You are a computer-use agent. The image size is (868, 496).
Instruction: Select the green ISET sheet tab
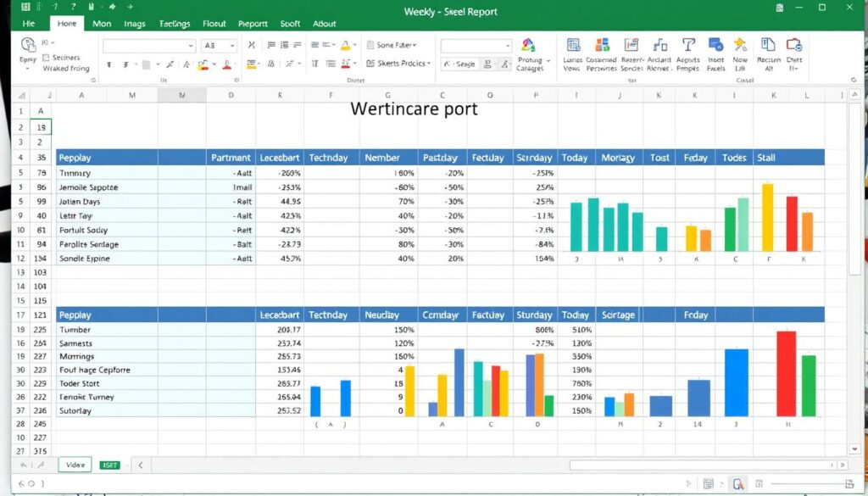click(109, 465)
